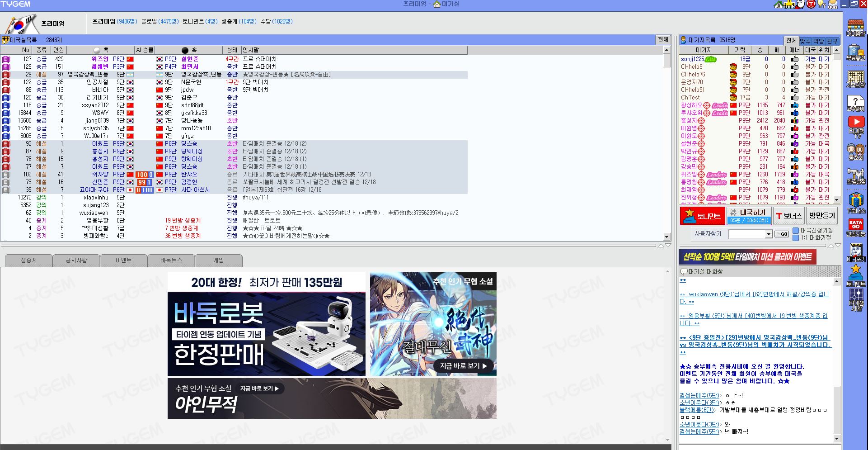868x450 pixels.
Task: Click the waiting list scrollbar down arrow
Action: click(836, 200)
